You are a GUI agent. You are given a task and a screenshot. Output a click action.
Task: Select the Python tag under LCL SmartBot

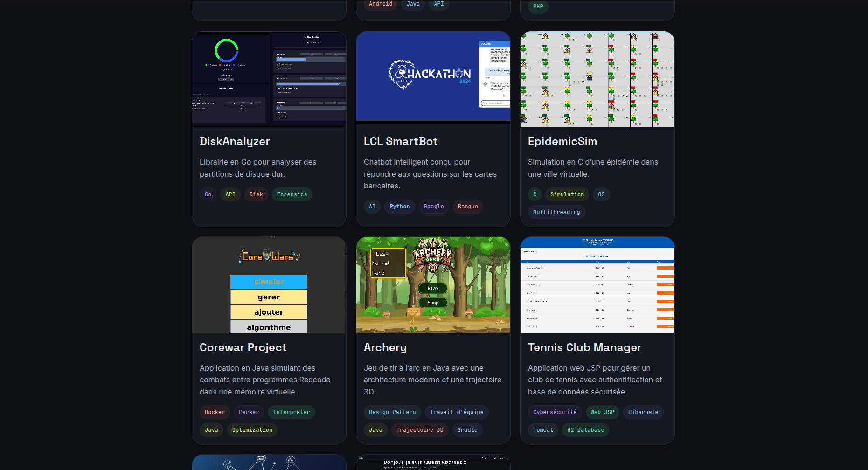pyautogui.click(x=399, y=207)
